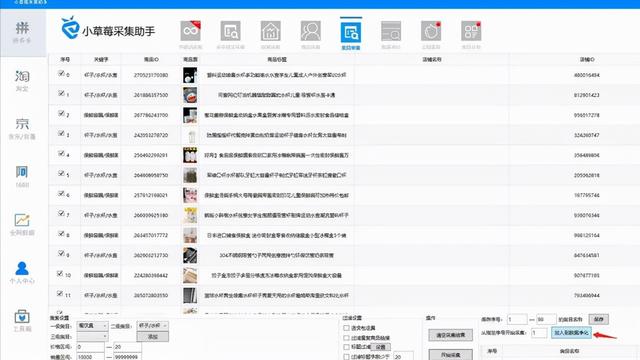Enable the last filter checkbox with value 20

pos(347,357)
